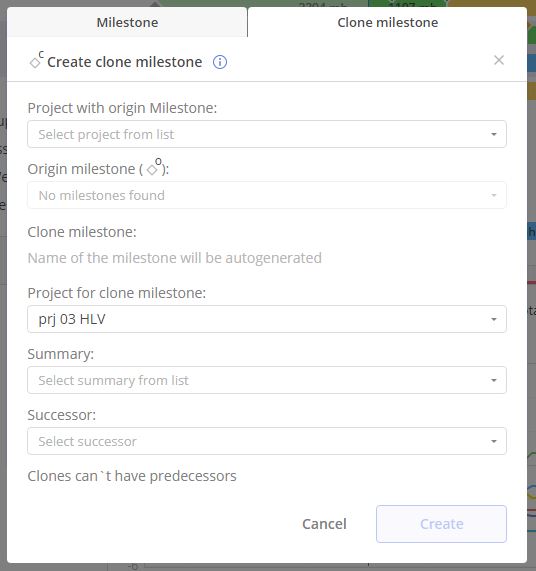The width and height of the screenshot is (536, 571).
Task: Select the Clone milestone tab
Action: pyautogui.click(x=387, y=22)
